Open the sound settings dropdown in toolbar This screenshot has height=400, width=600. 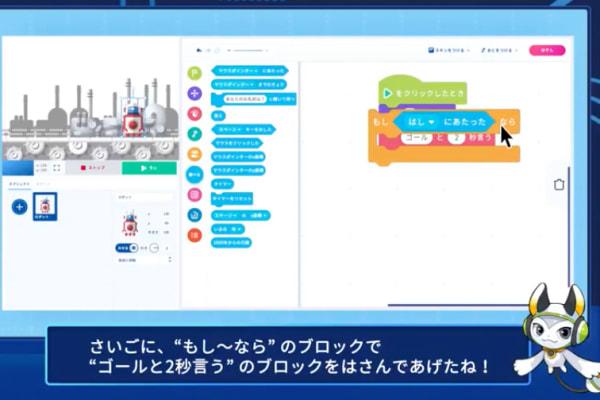pos(499,50)
